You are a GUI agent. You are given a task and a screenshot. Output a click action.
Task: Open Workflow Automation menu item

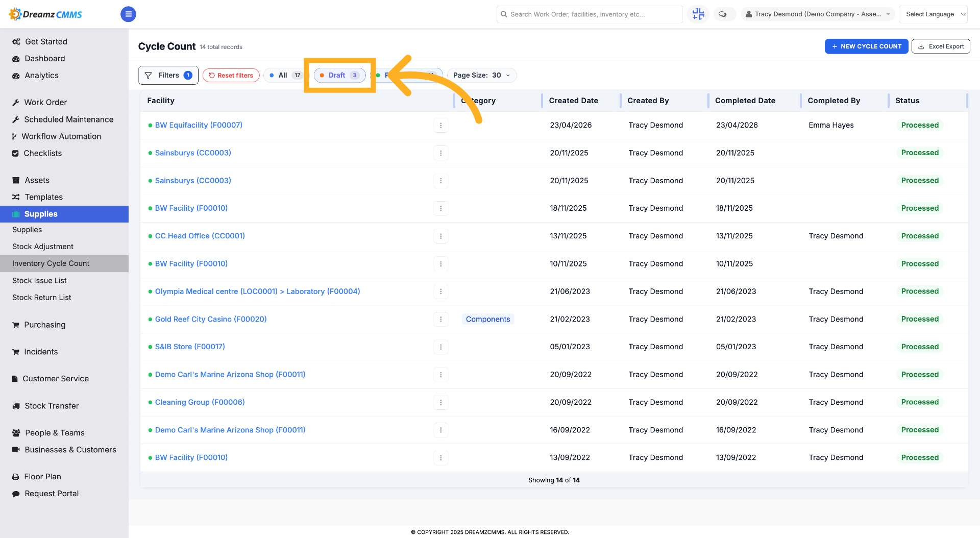coord(61,136)
